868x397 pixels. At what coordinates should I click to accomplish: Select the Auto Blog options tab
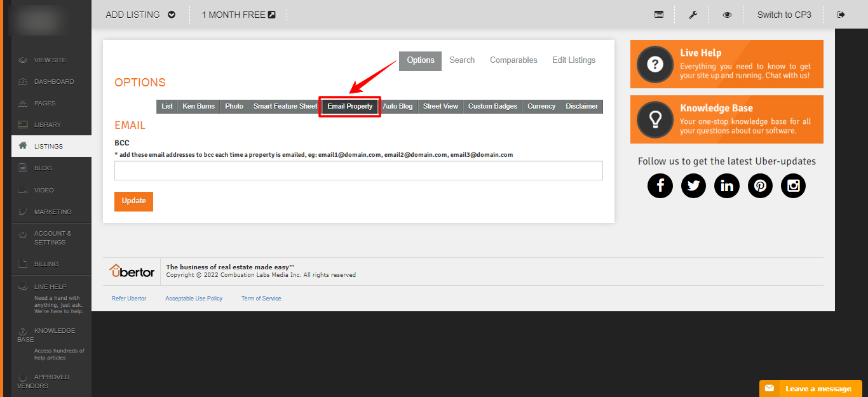click(398, 106)
